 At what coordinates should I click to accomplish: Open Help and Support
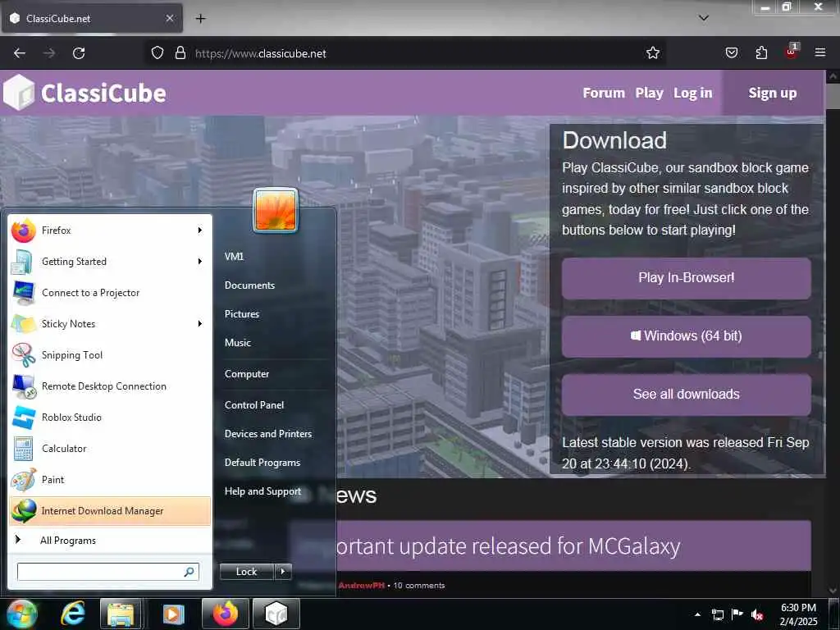[x=263, y=491]
